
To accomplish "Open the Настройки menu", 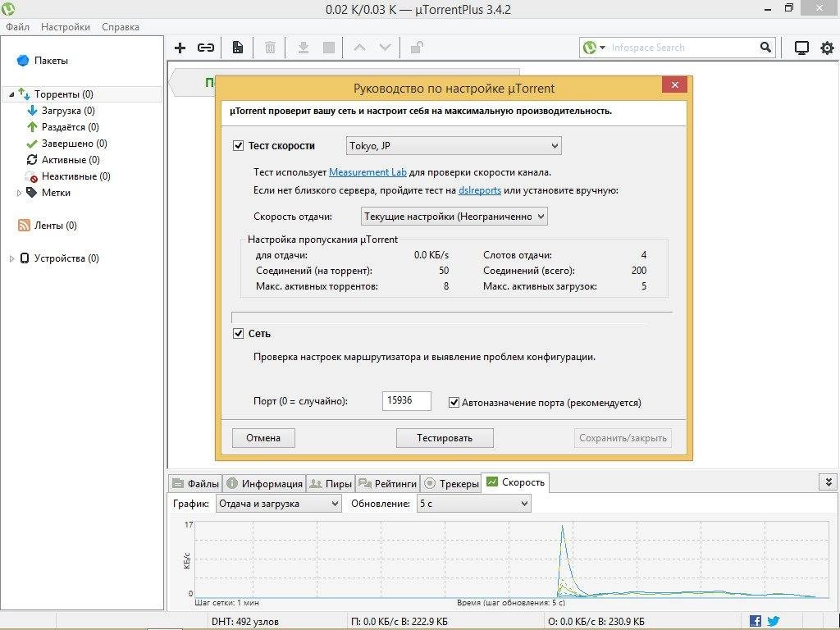I will tap(64, 26).
